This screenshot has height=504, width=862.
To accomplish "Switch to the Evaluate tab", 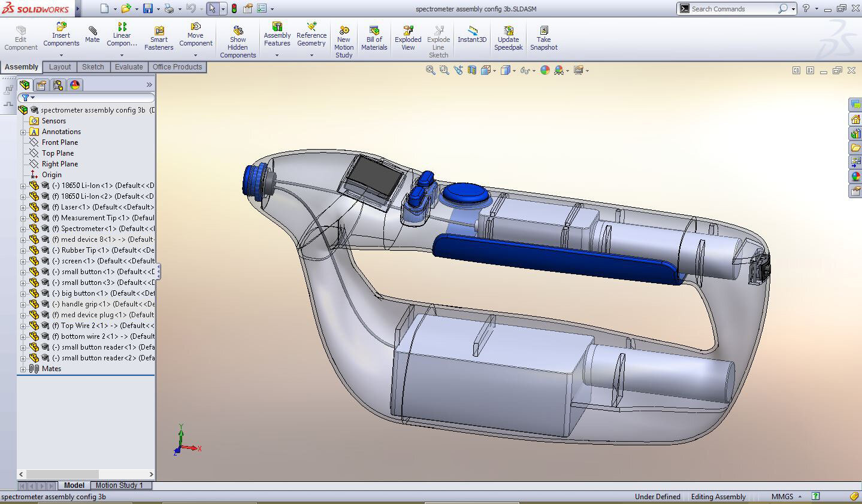I will [x=129, y=67].
